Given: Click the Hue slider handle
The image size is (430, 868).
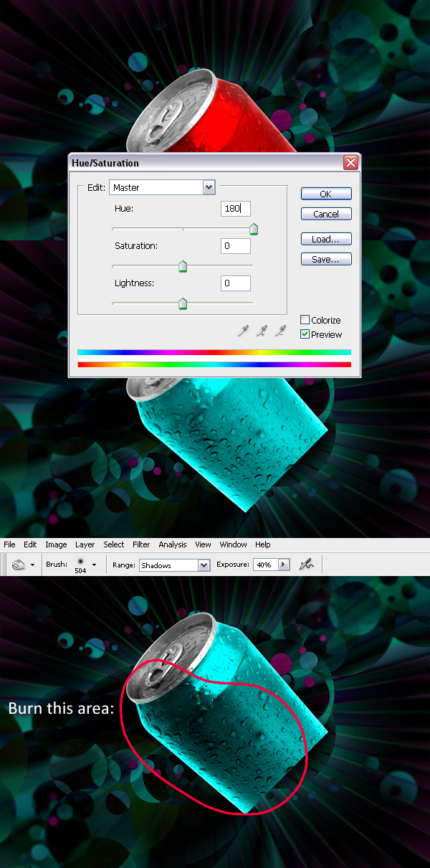Looking at the screenshot, I should (253, 230).
